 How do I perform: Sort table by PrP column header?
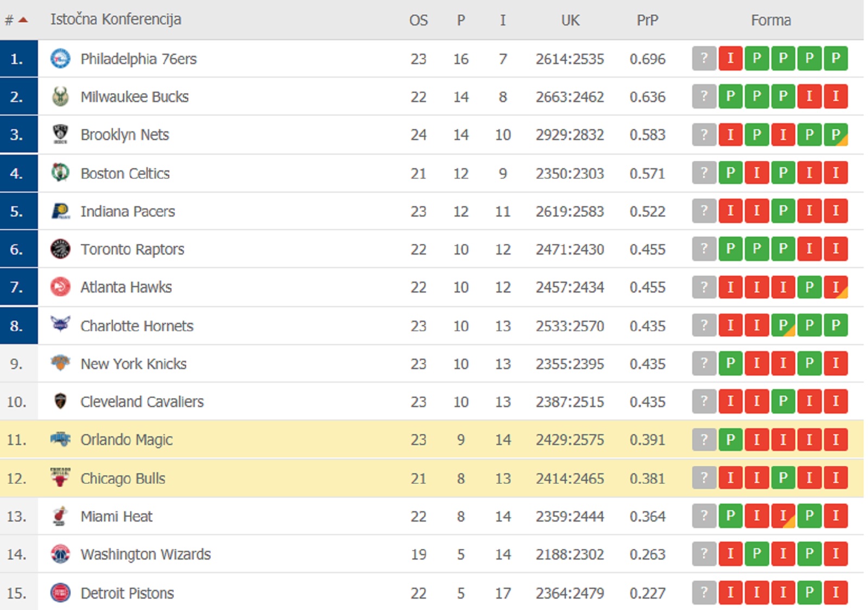(x=647, y=21)
